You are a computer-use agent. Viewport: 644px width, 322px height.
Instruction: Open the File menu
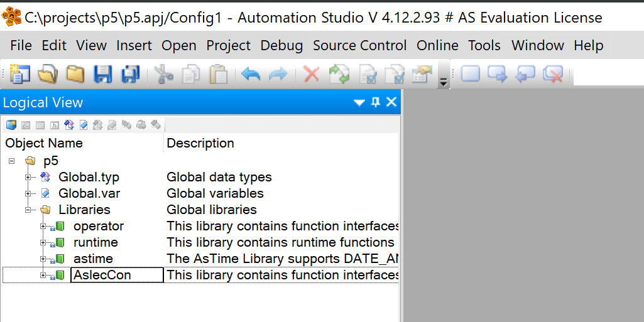coord(21,46)
